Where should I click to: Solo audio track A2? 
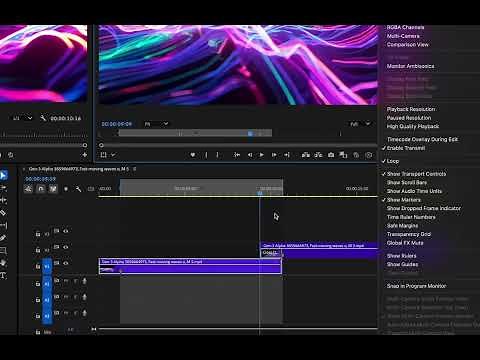click(x=75, y=297)
